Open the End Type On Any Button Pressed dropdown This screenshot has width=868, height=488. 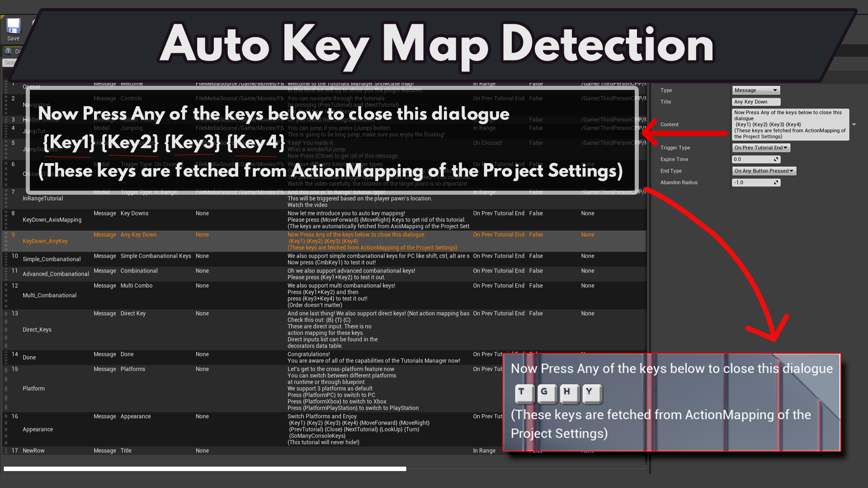[x=764, y=171]
